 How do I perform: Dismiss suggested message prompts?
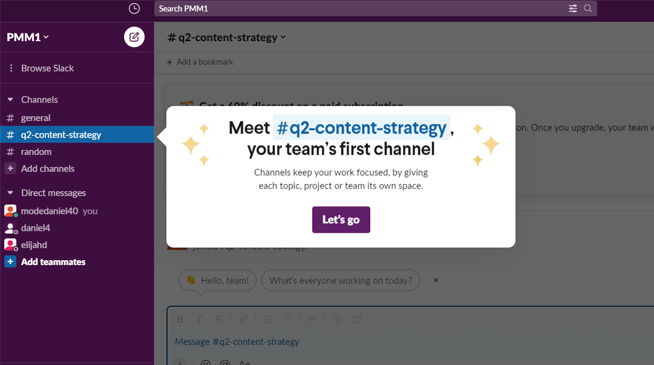[435, 280]
